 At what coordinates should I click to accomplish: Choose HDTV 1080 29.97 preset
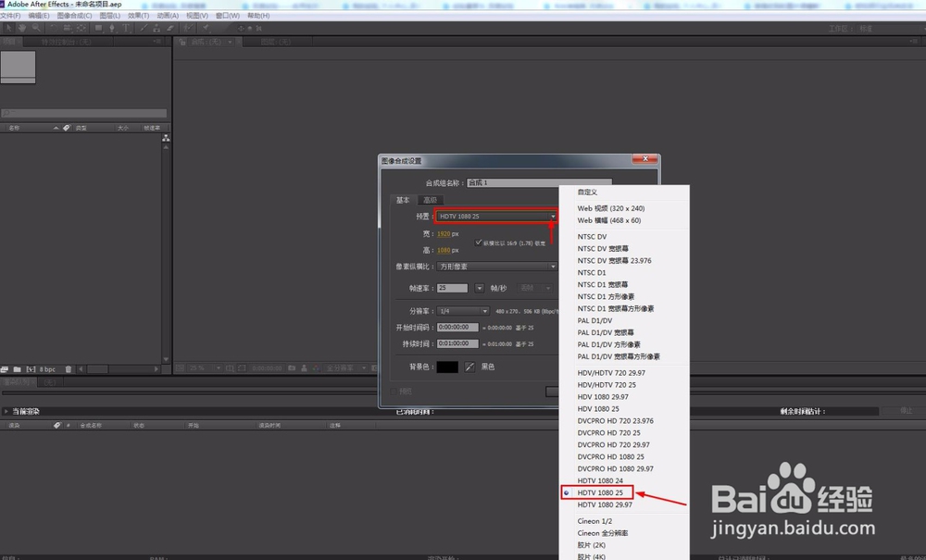click(605, 505)
